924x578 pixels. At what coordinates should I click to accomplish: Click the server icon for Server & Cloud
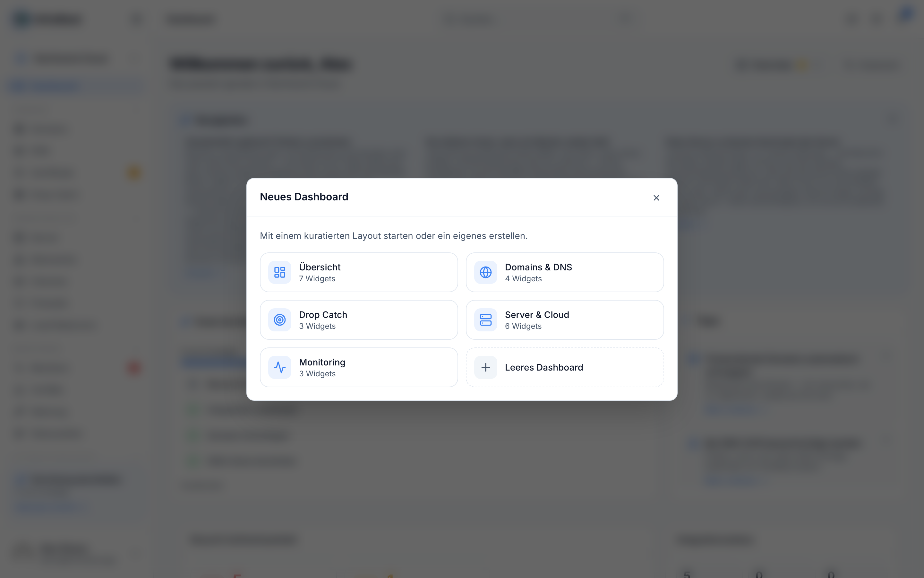[485, 320]
